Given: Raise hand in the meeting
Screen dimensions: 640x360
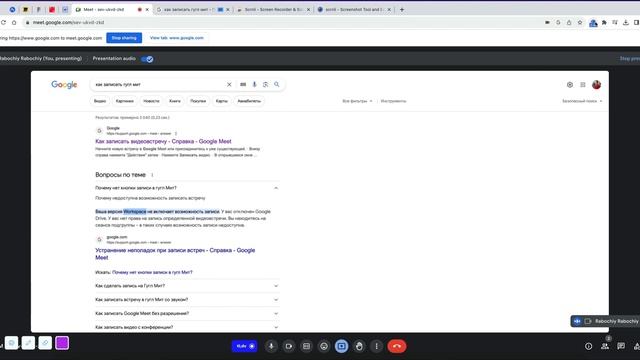Looking at the screenshot, I should tap(359, 346).
